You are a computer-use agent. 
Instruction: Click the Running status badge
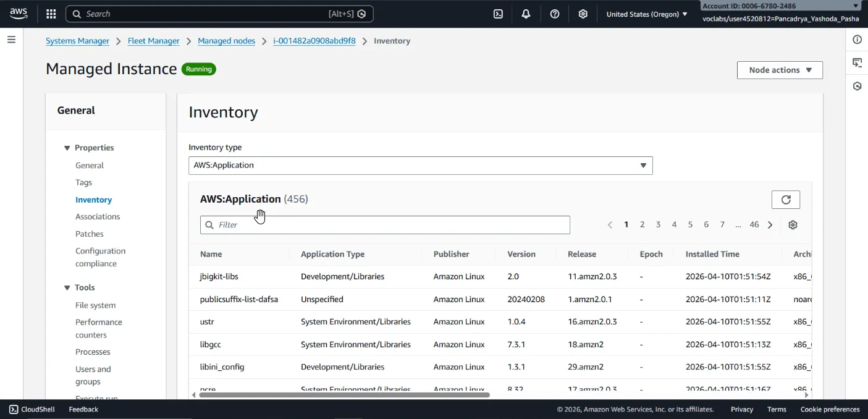coord(199,69)
